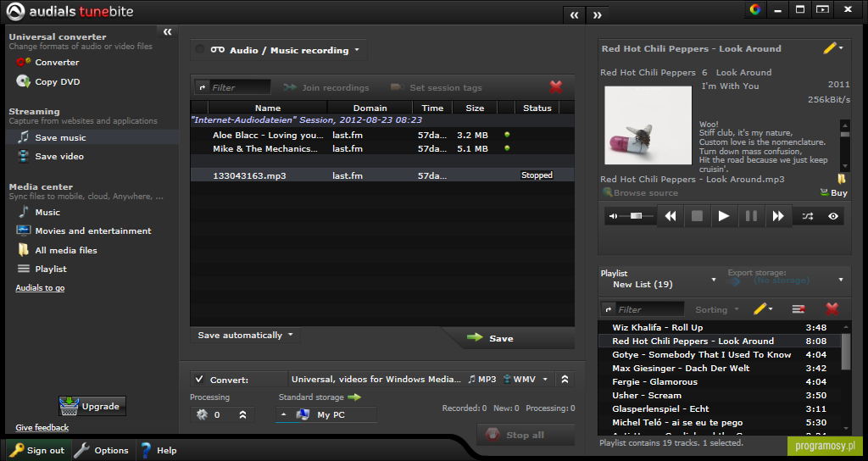Open the Converter tool

pyautogui.click(x=47, y=63)
